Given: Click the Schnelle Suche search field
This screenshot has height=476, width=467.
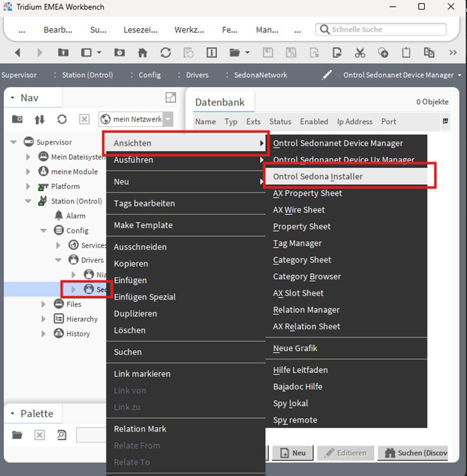Looking at the screenshot, I should coord(381,30).
